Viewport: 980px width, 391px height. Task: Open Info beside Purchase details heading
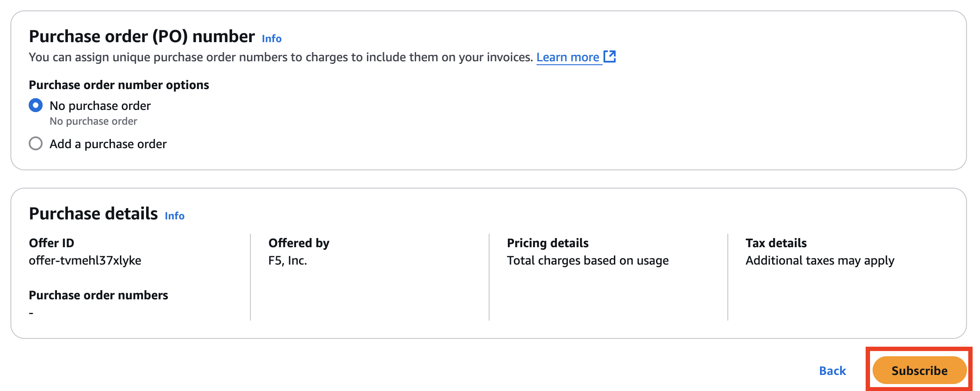174,216
